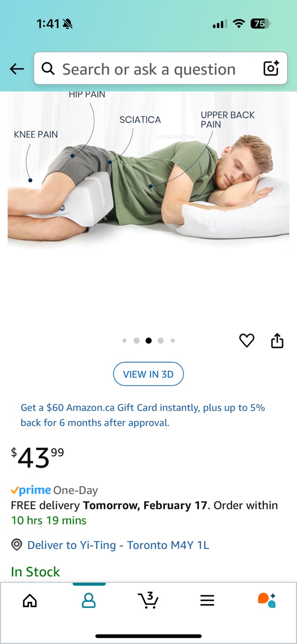Select fourth image carousel dot

(x=161, y=341)
